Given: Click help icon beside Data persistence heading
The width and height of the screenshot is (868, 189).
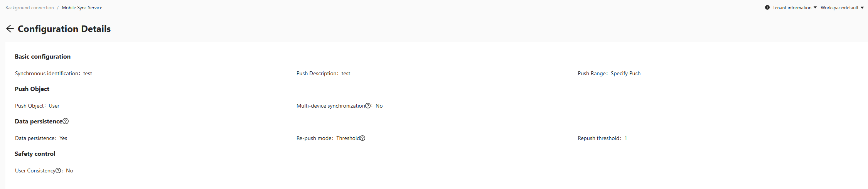Looking at the screenshot, I should coord(66,121).
